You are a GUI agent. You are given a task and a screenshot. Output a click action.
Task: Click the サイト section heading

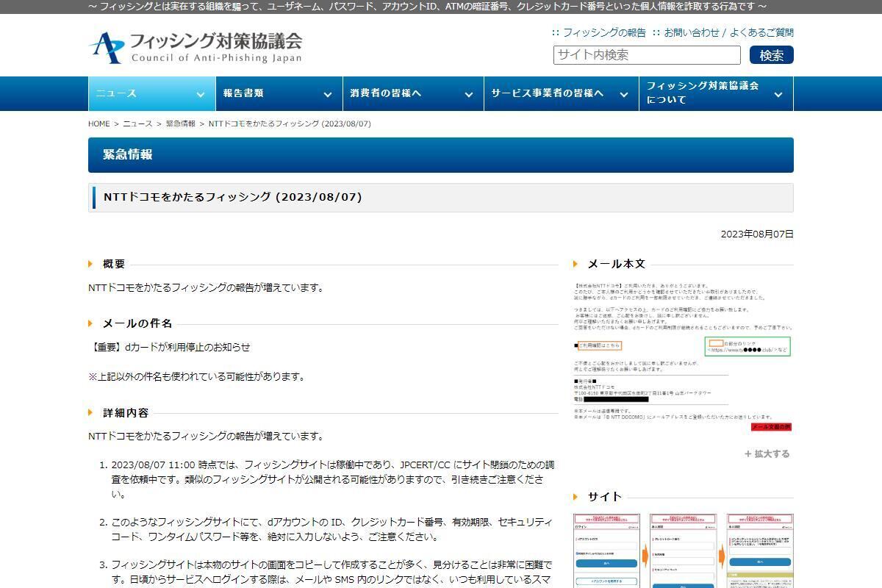tap(605, 496)
